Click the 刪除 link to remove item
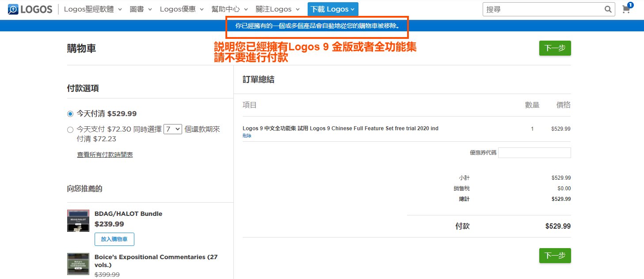The width and height of the screenshot is (644, 279). (247, 136)
